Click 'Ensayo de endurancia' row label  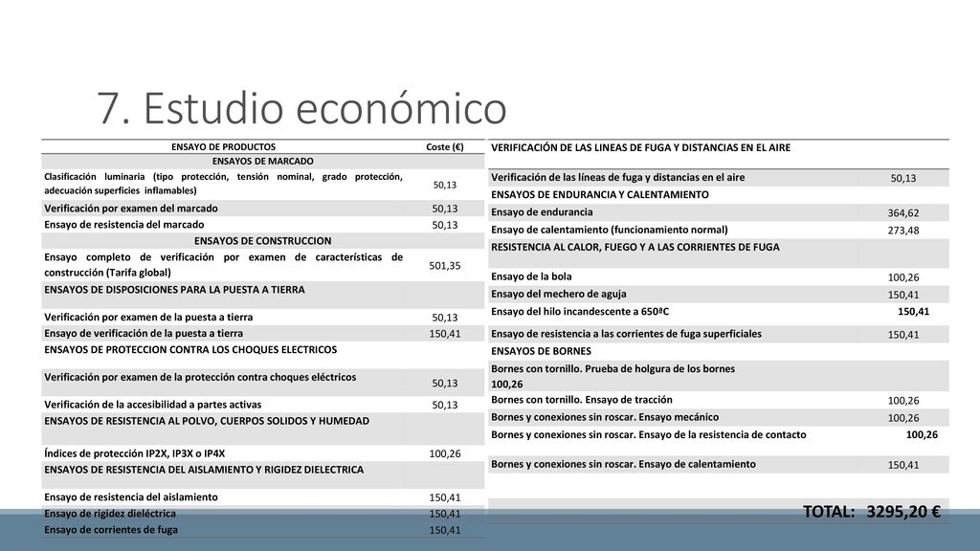pyautogui.click(x=542, y=212)
